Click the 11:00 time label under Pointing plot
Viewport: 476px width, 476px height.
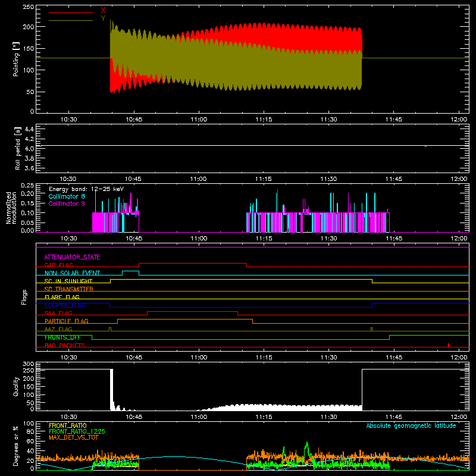click(199, 120)
